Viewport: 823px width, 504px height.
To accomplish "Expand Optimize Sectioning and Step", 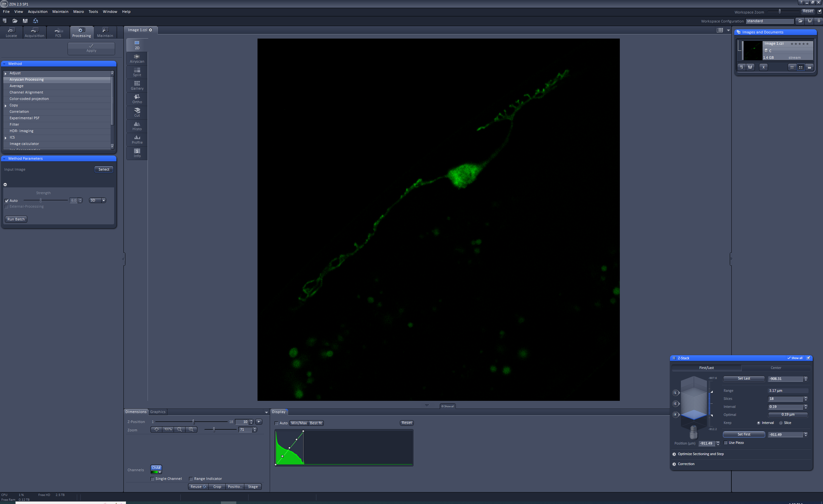I will [x=674, y=454].
